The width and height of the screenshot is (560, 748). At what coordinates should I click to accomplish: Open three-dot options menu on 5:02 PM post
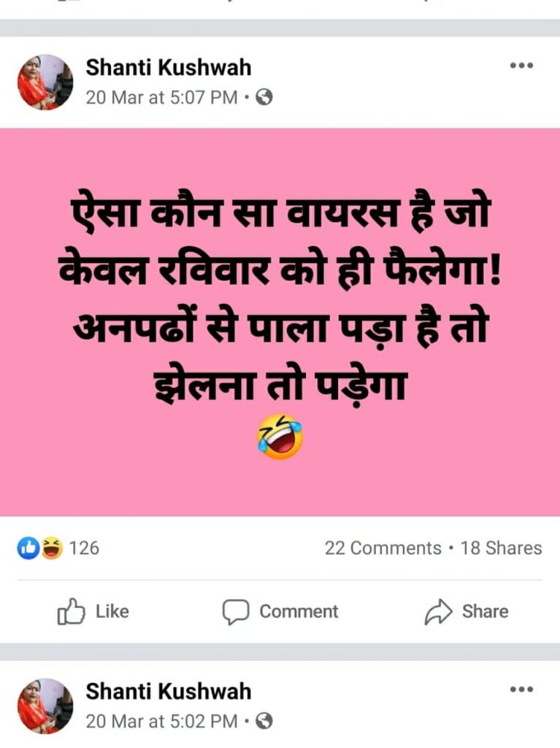pyautogui.click(x=521, y=690)
